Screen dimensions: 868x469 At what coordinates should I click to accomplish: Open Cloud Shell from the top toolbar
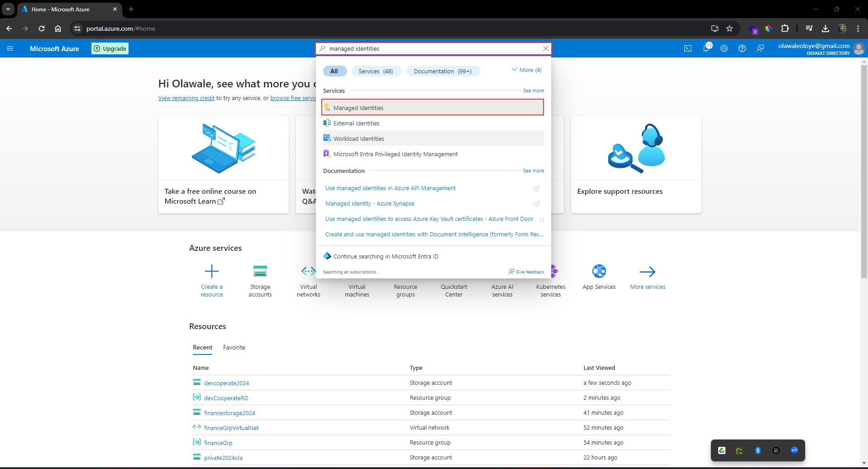pos(687,48)
